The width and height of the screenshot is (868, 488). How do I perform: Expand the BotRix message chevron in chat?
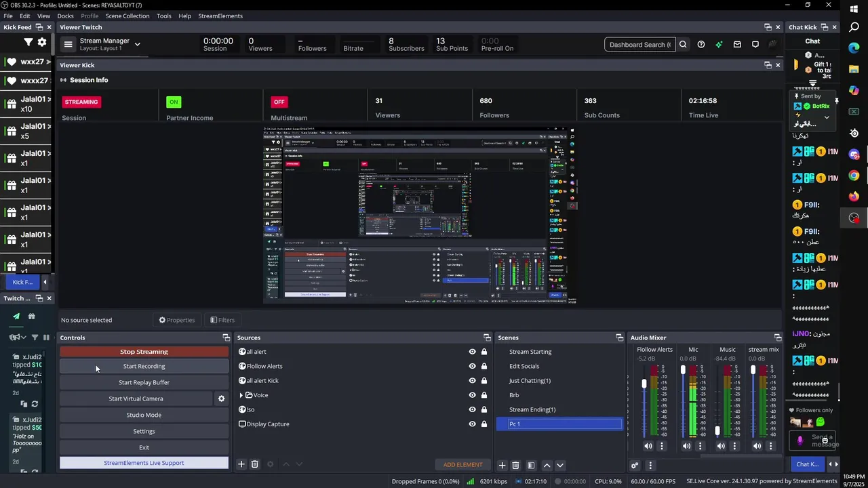click(x=826, y=117)
